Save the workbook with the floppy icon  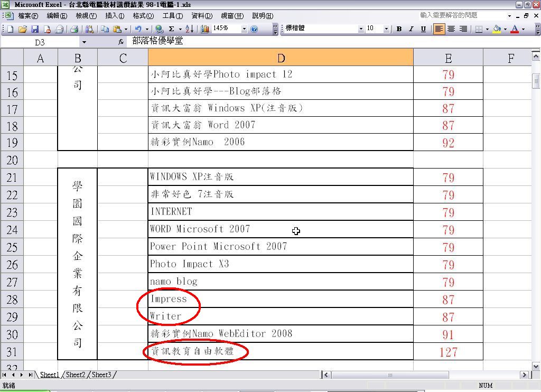tap(34, 30)
